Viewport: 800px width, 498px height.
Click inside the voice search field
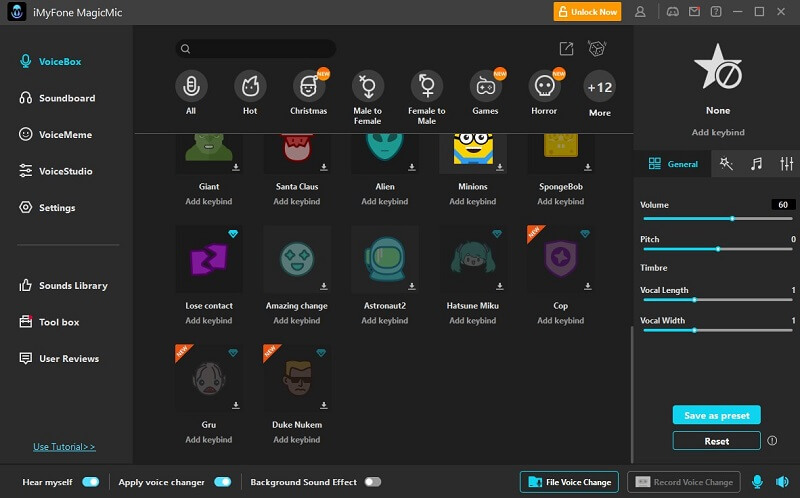(256, 49)
